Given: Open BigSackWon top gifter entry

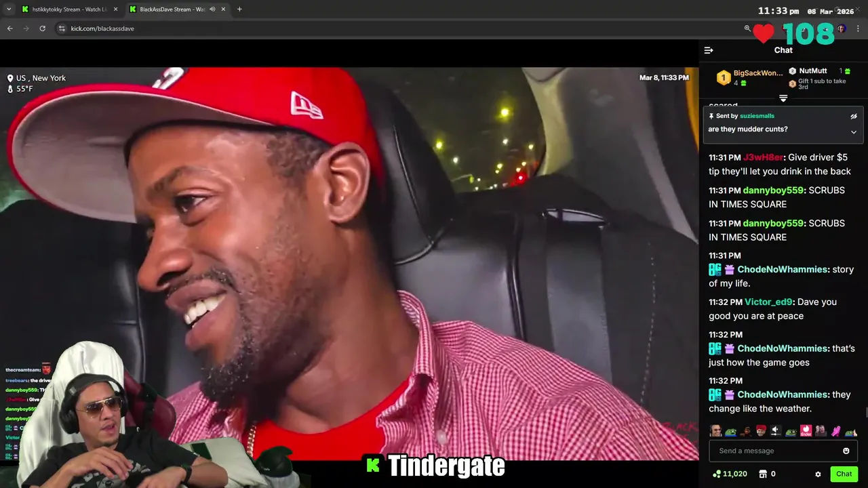Looking at the screenshot, I should tap(749, 77).
